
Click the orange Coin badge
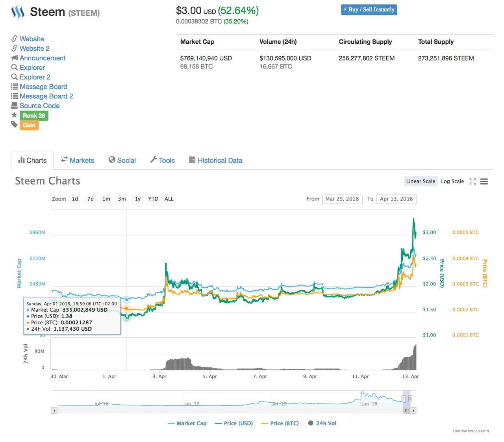coord(29,125)
